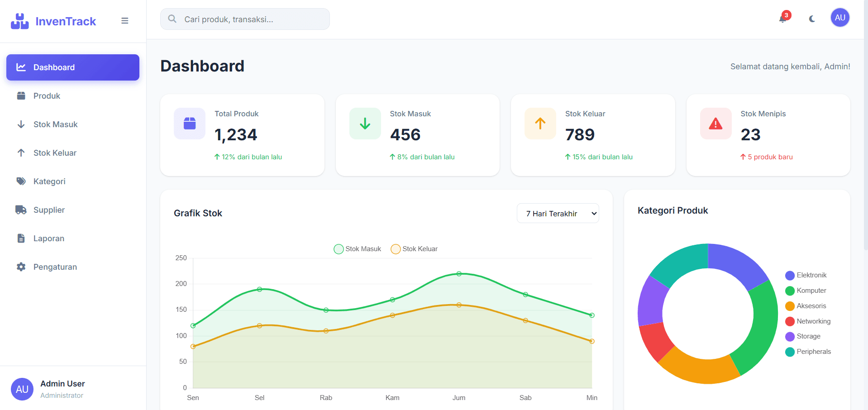Click the Stok Masuk green arrow icon
Viewport: 868px width, 410px height.
pos(365,124)
